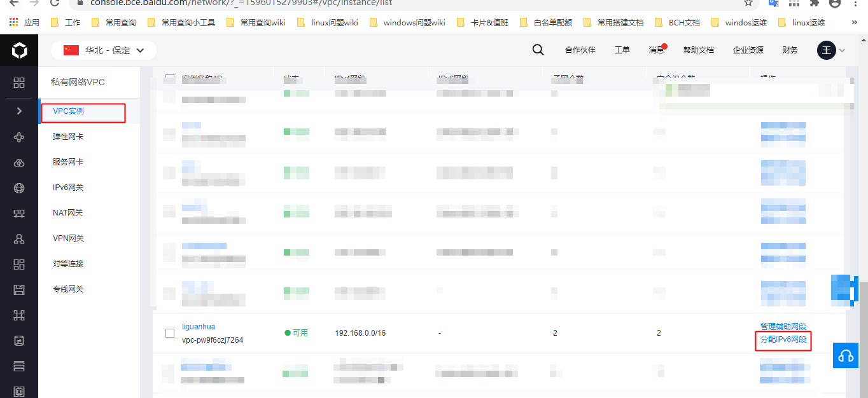Open the BCH文档 bookmark folder
This screenshot has width=868, height=398.
[x=677, y=22]
